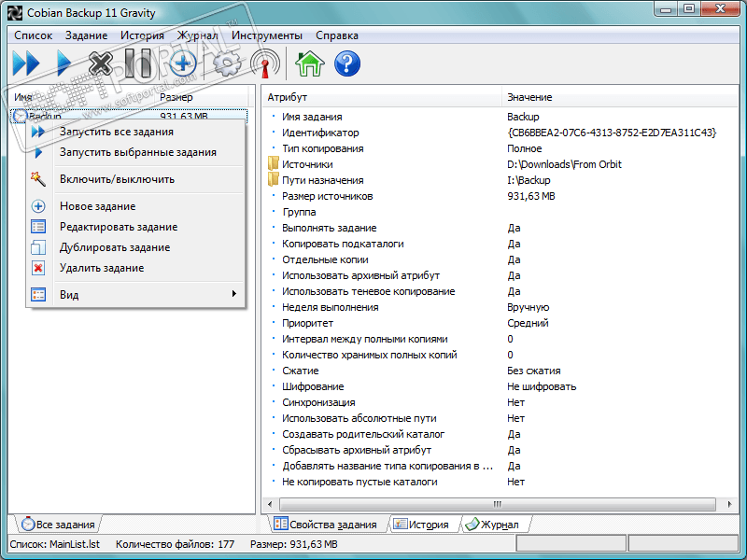Click the Cobian Backup title bar icon
This screenshot has width=747, height=560.
tap(15, 13)
